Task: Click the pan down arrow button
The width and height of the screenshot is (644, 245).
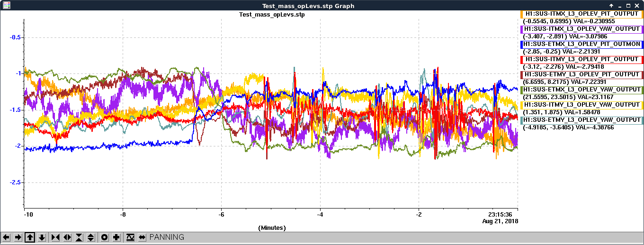Action: click(x=42, y=237)
